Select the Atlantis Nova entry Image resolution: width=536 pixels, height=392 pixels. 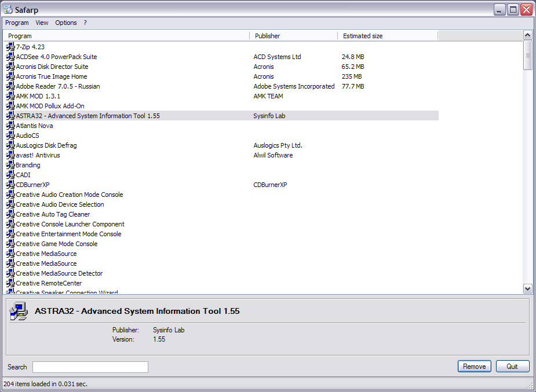tap(34, 126)
